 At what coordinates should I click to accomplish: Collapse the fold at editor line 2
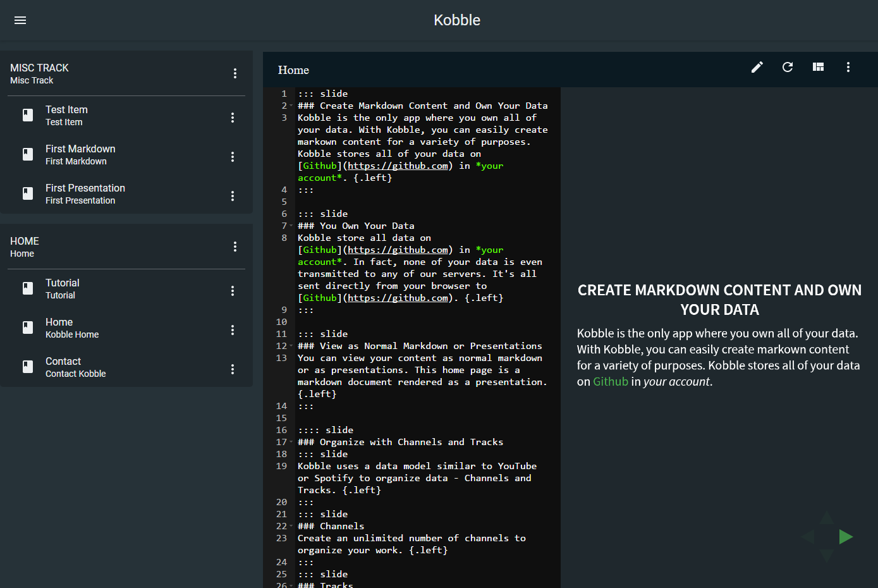291,106
